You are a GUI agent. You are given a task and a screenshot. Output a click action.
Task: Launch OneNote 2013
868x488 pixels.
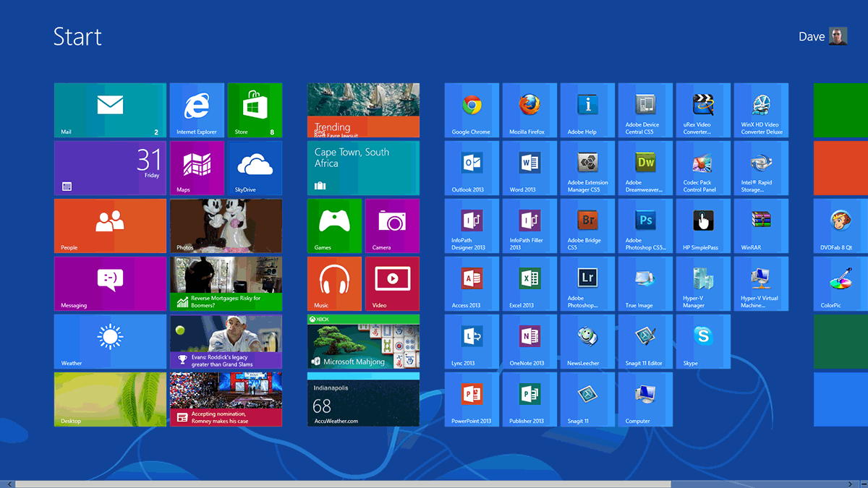coord(529,341)
